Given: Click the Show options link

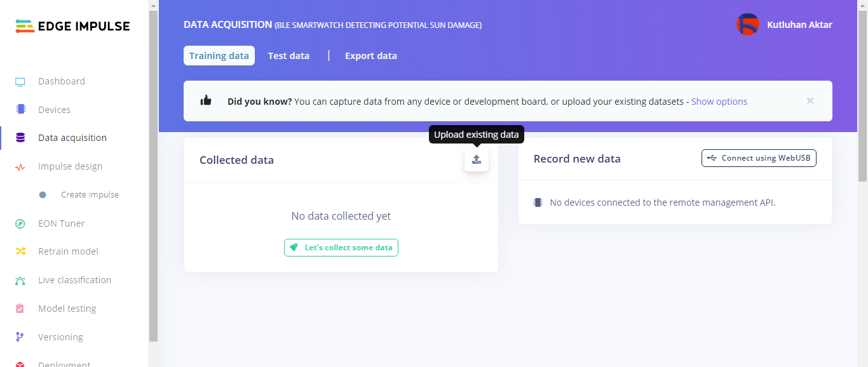Looking at the screenshot, I should tap(719, 102).
